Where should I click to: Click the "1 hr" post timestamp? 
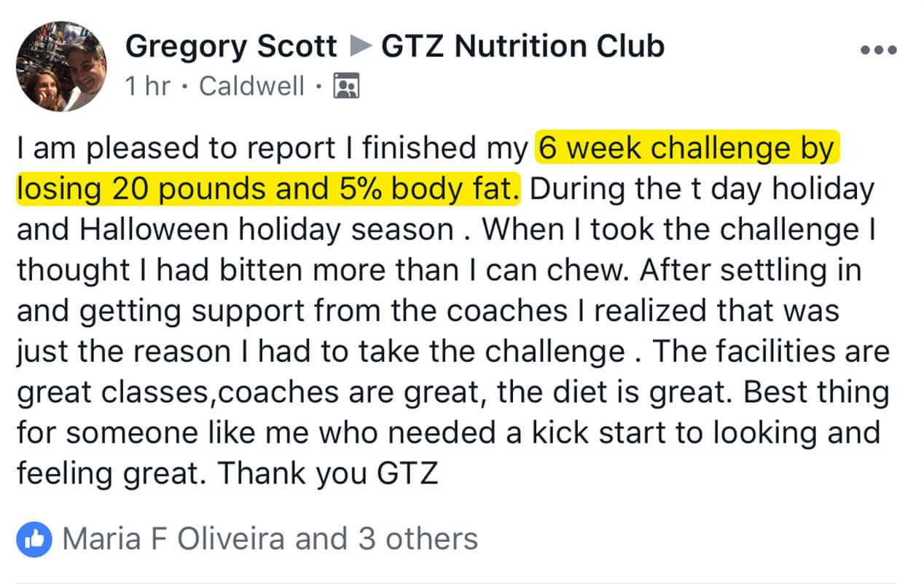click(x=147, y=87)
